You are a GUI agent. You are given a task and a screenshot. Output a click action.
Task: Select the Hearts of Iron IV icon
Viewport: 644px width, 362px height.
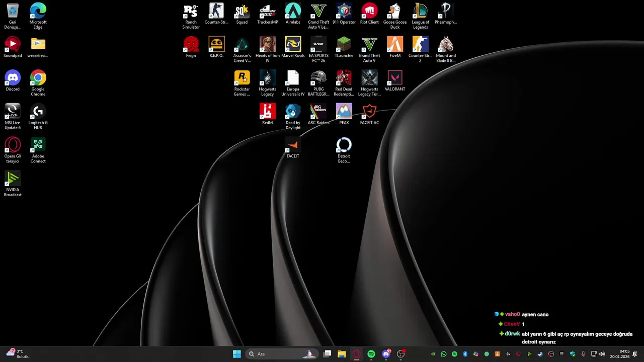pyautogui.click(x=267, y=50)
